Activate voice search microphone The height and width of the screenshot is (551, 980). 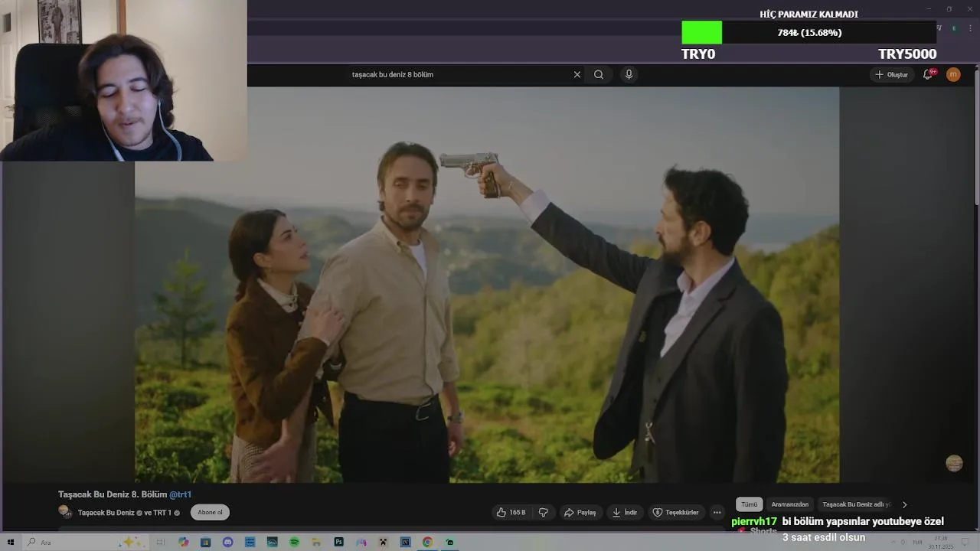629,74
